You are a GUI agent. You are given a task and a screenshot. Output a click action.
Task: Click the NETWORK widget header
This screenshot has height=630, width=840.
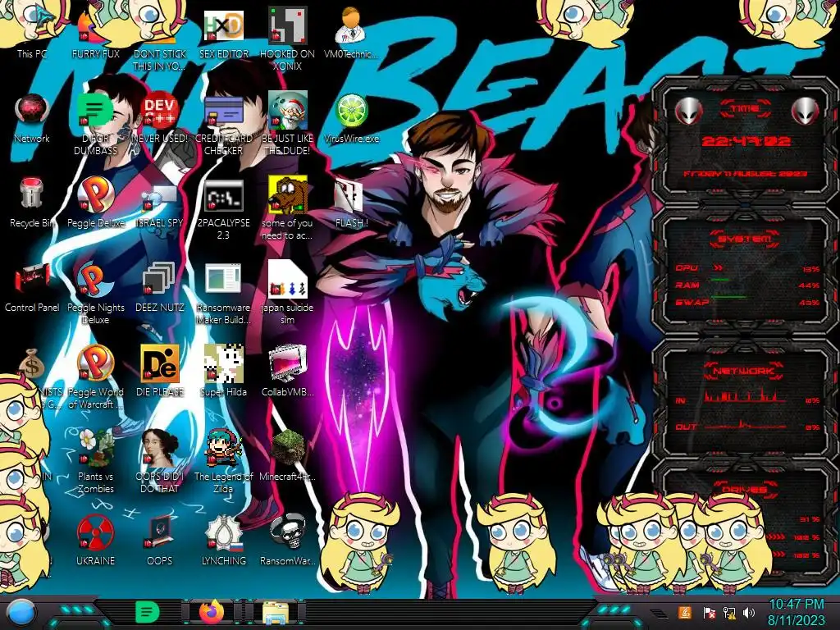(743, 371)
